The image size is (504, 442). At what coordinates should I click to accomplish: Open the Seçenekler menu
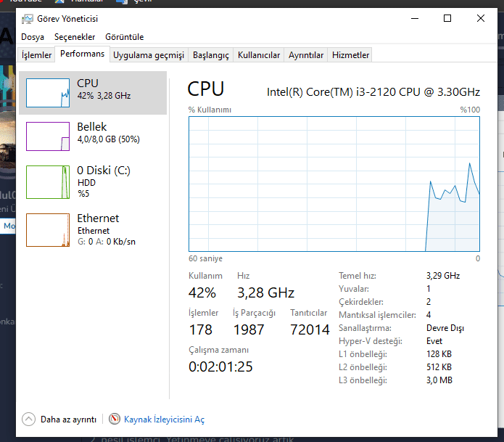[75, 37]
